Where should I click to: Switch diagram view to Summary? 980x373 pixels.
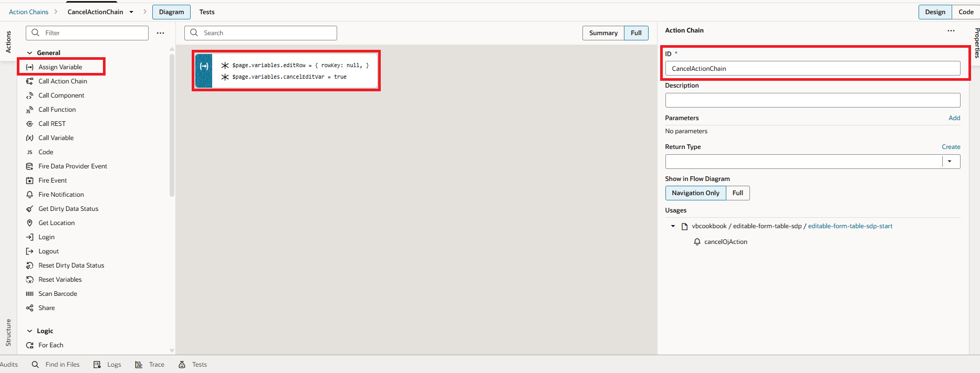click(603, 33)
